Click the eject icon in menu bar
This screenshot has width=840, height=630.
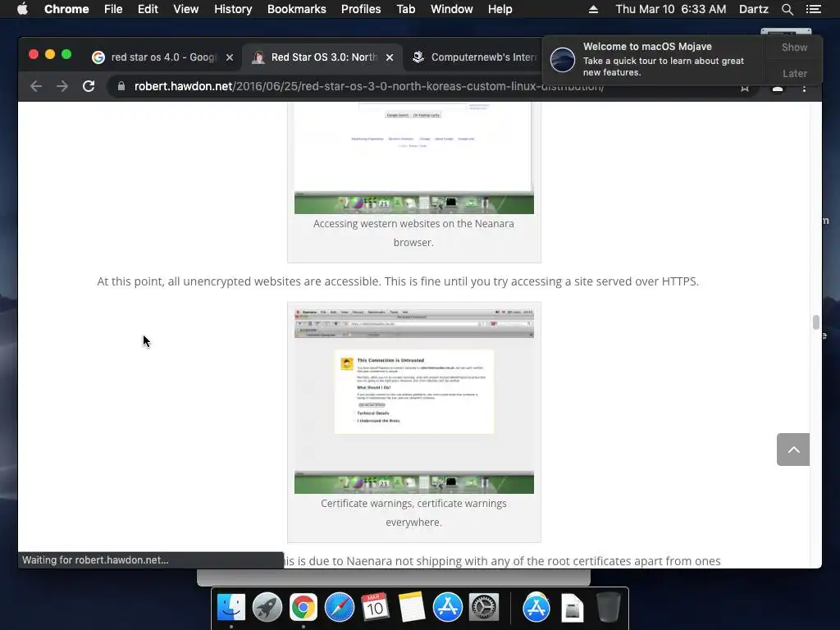tap(593, 9)
